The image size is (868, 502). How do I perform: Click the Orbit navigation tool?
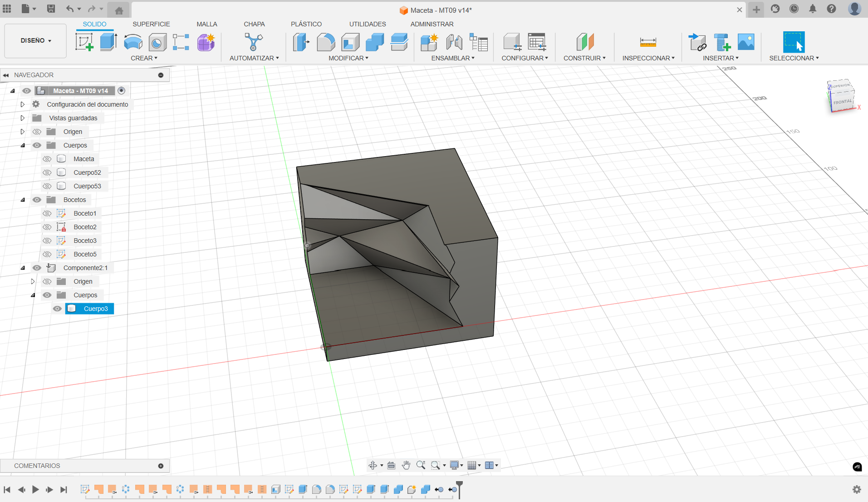click(x=373, y=465)
